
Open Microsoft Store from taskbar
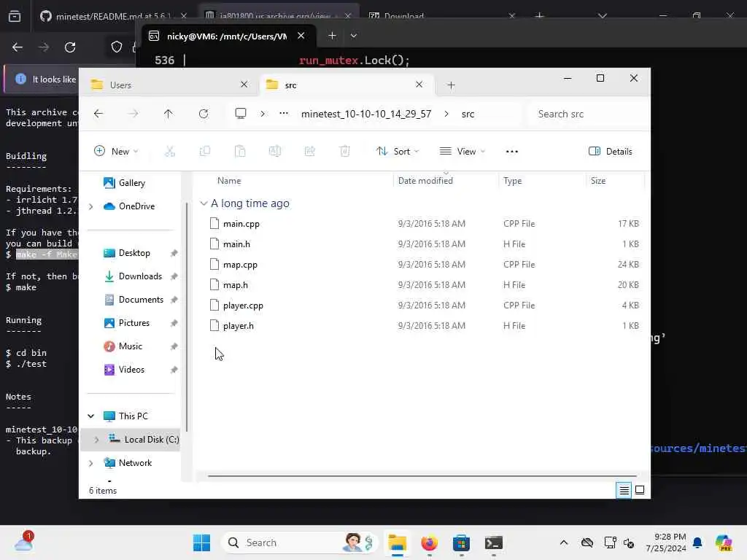461,542
